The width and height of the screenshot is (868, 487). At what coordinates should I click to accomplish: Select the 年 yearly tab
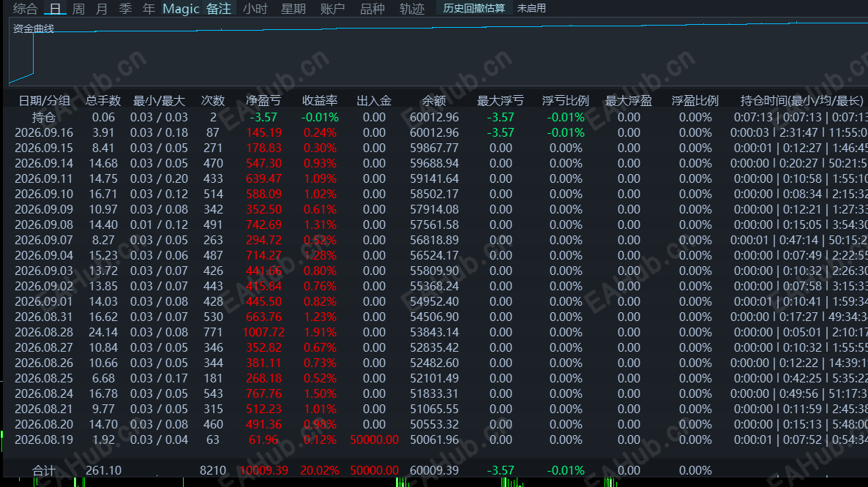point(149,8)
